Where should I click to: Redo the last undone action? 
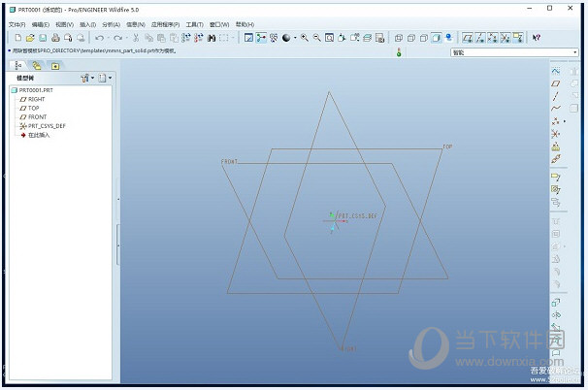(117, 38)
